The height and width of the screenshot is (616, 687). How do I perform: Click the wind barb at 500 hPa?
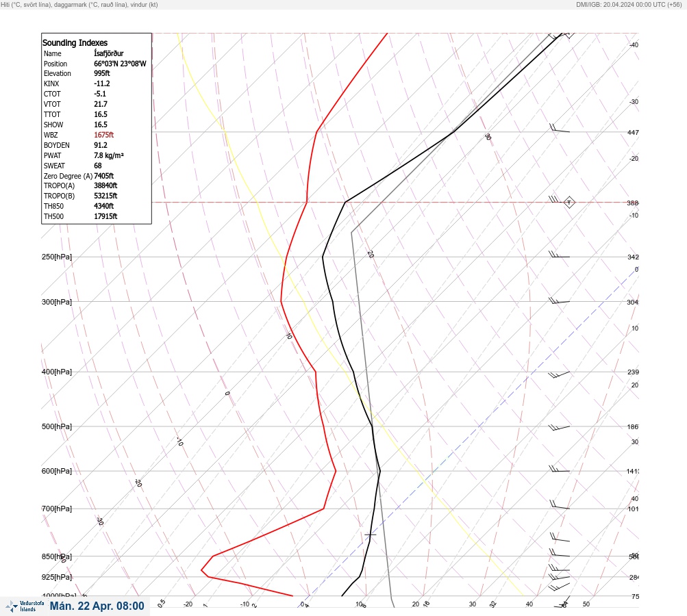tap(559, 427)
